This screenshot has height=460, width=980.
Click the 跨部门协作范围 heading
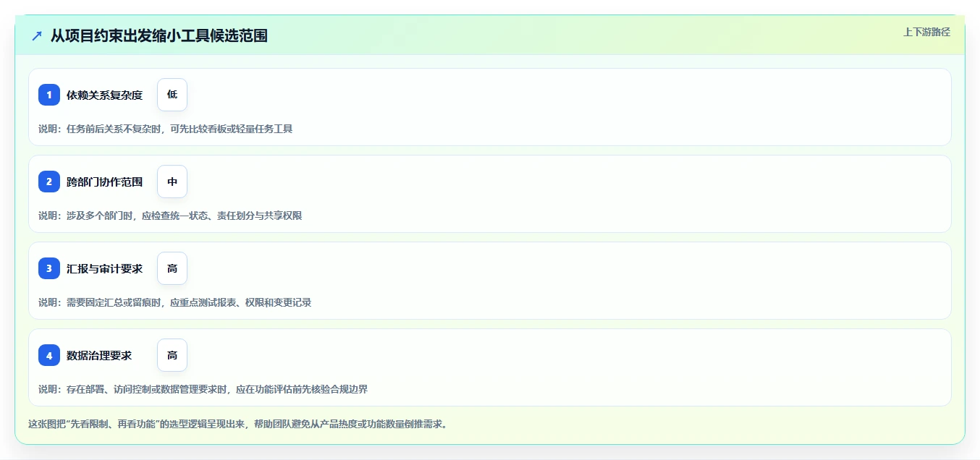pyautogui.click(x=104, y=182)
